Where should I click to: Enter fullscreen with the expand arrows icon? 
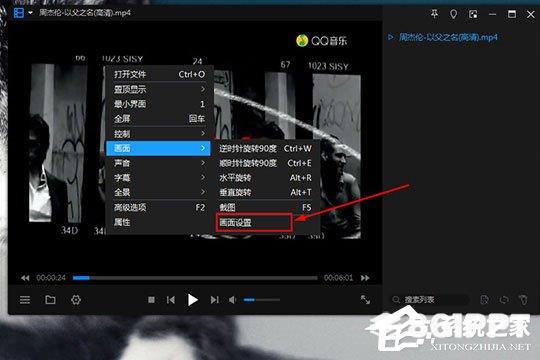pyautogui.click(x=365, y=300)
